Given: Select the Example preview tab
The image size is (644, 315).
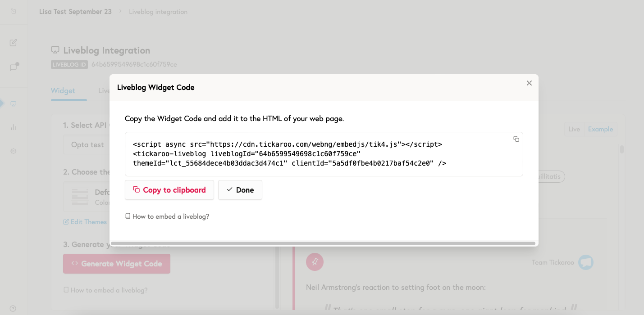Looking at the screenshot, I should (x=600, y=129).
